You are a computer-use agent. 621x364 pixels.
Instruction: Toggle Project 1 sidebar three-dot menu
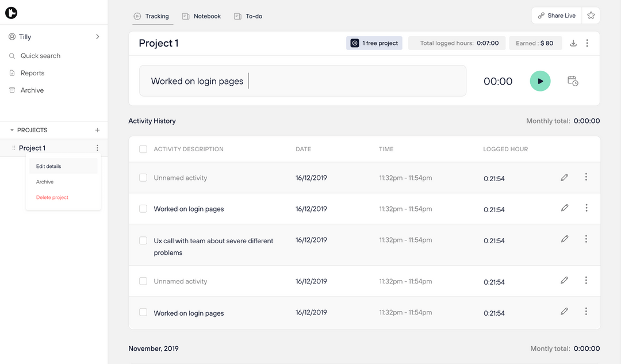97,148
